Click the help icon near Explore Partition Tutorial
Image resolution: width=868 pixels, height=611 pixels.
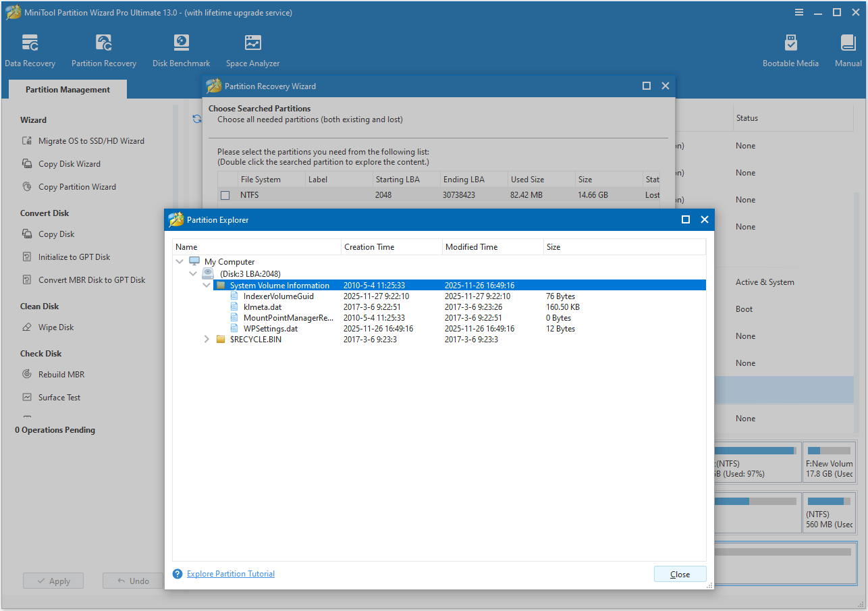tap(178, 574)
